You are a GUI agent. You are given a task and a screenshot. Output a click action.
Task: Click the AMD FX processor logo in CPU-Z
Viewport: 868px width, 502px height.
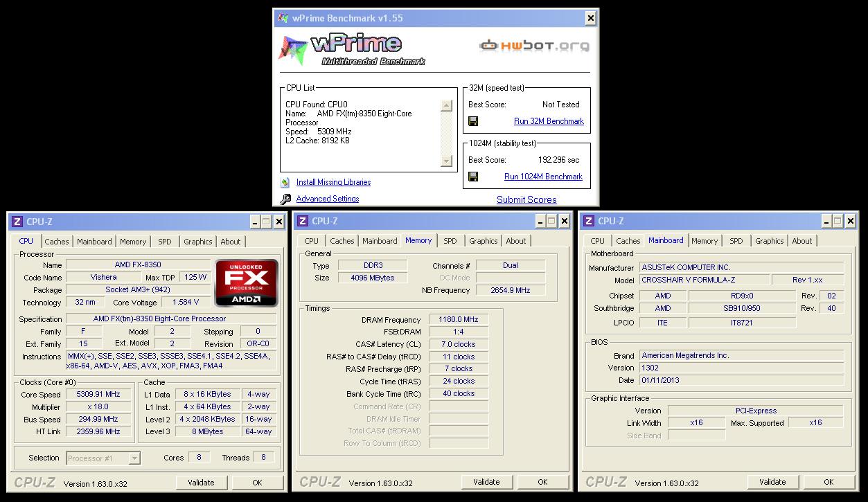point(247,283)
